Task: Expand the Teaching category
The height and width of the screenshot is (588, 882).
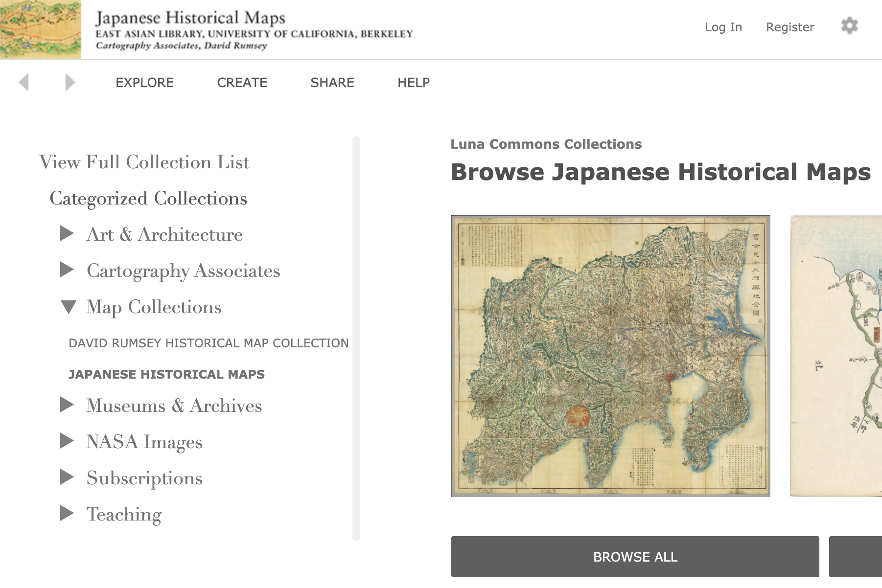Action: [x=67, y=513]
